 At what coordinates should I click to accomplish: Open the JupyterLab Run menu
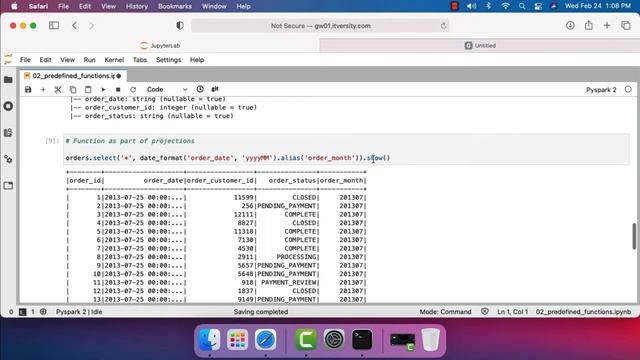89,60
